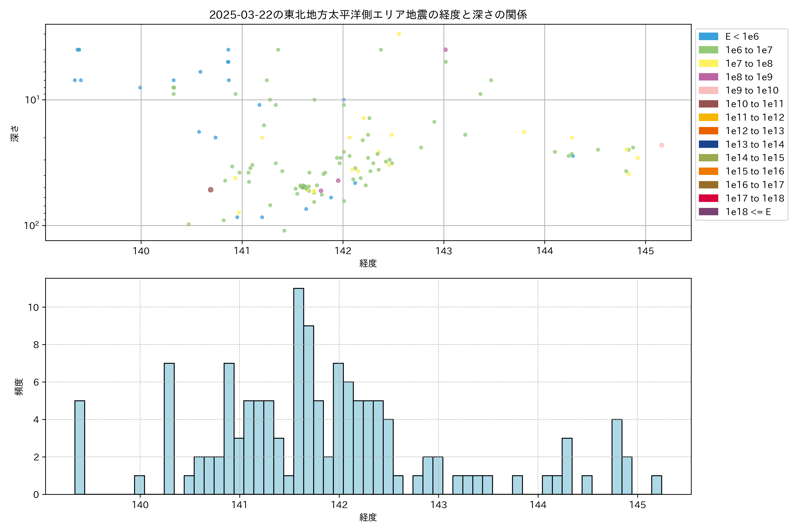
Task: Click the light pink '1e9 to 1e10' legend swatch
Action: point(708,90)
